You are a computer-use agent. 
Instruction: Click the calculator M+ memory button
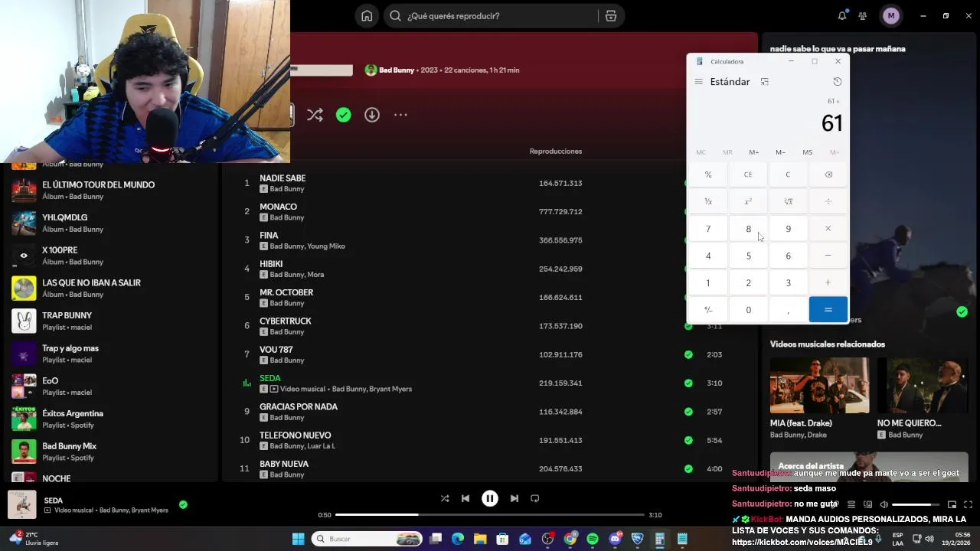click(753, 152)
